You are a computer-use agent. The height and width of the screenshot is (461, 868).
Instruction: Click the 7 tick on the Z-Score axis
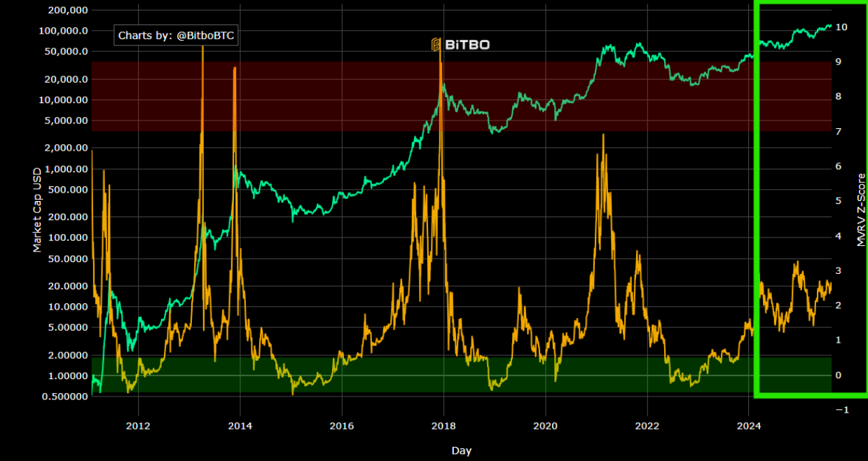pyautogui.click(x=839, y=132)
